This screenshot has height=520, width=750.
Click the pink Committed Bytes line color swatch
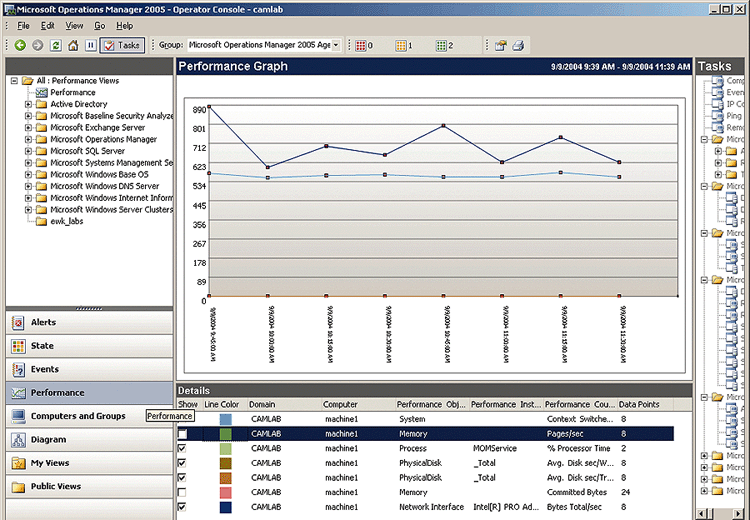click(225, 492)
